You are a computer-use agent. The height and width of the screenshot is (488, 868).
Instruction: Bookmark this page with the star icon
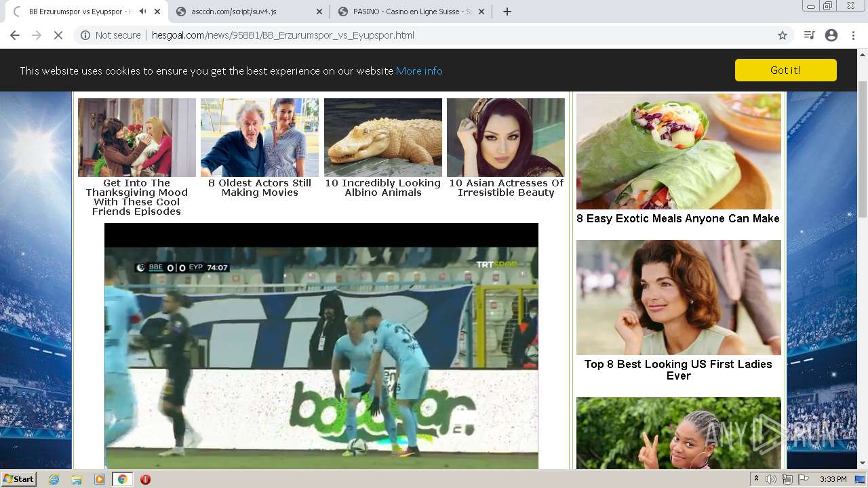pos(783,35)
